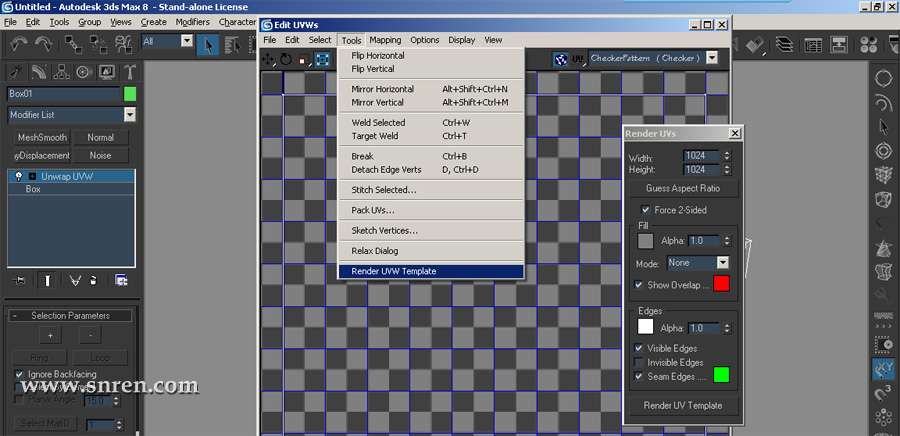Screen dimensions: 900x436
Task: Select the Move tool in Edit UVWs
Action: click(269, 59)
